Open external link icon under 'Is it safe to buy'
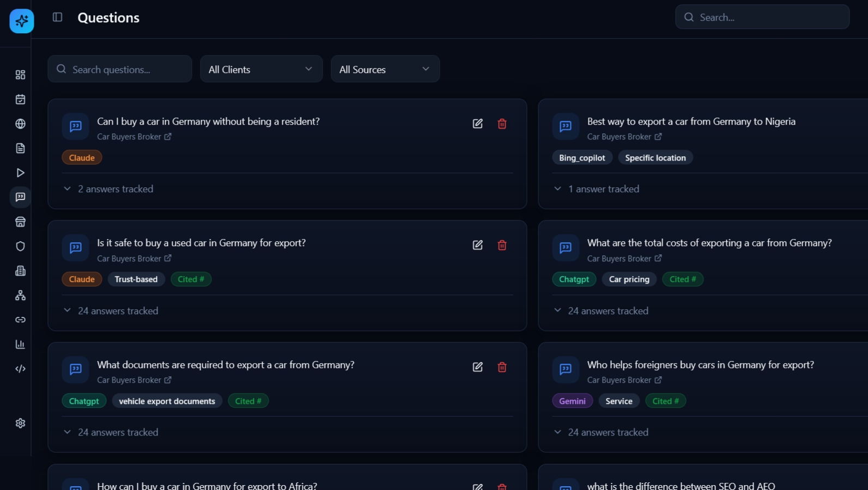The width and height of the screenshot is (868, 490). (x=168, y=258)
